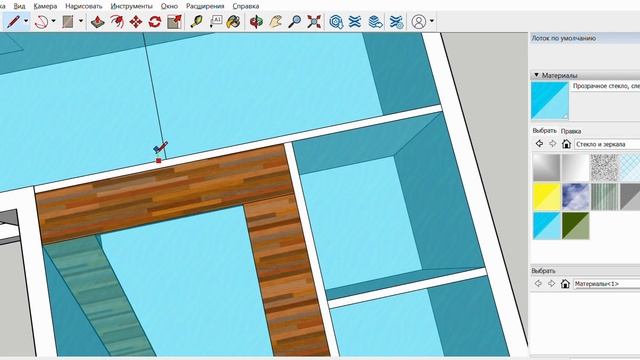Open the 3D Warehouse

coord(336,21)
